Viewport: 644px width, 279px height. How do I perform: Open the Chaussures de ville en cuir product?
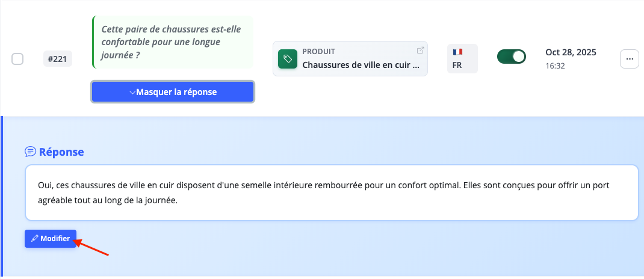360,65
